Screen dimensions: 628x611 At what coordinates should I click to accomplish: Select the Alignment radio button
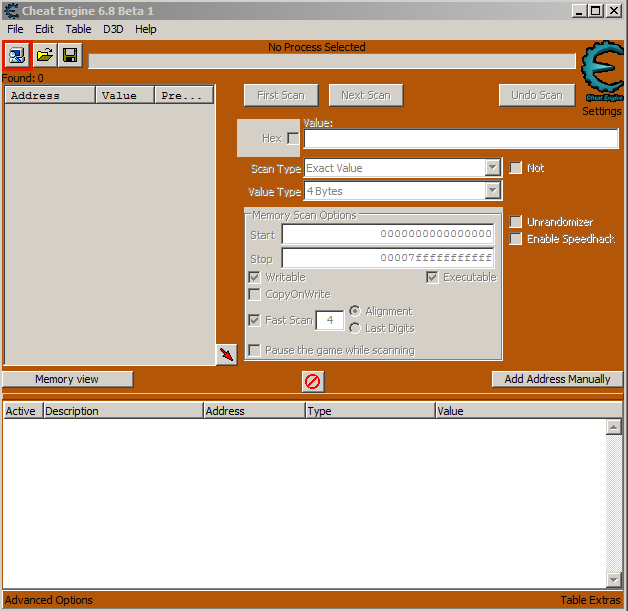click(x=354, y=311)
